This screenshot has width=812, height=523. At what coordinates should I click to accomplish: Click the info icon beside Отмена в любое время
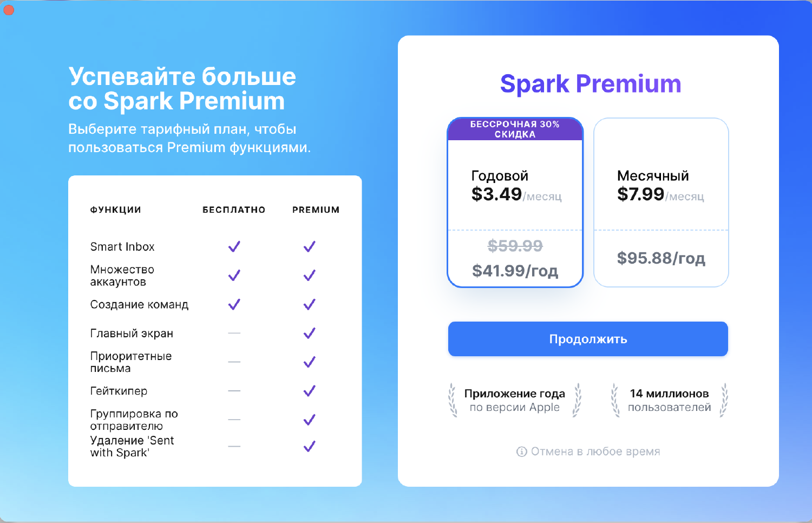pos(521,452)
